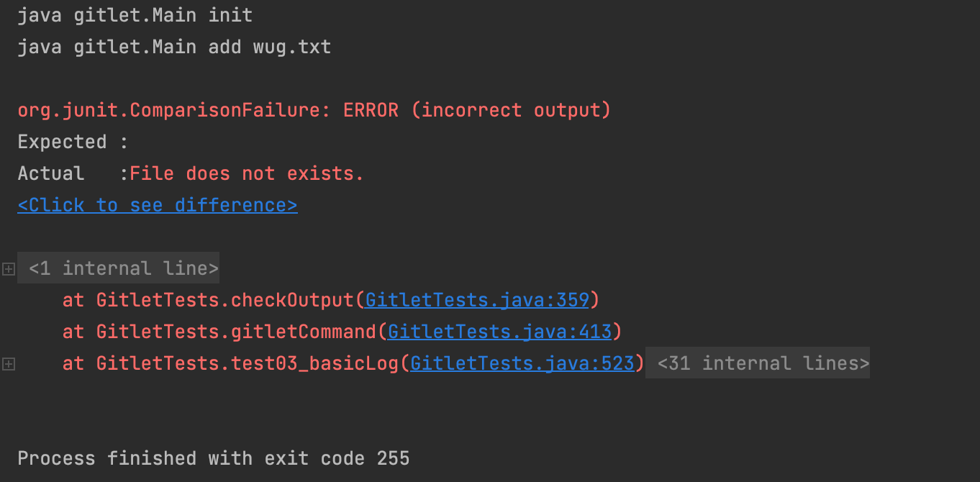Expand the fold icon beside the test03_basicLog line

point(9,364)
